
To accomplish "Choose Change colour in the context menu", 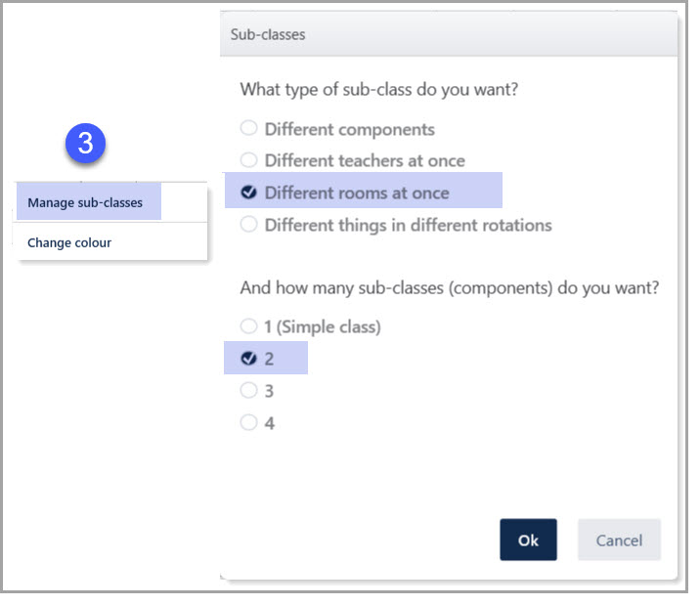I will (x=69, y=242).
